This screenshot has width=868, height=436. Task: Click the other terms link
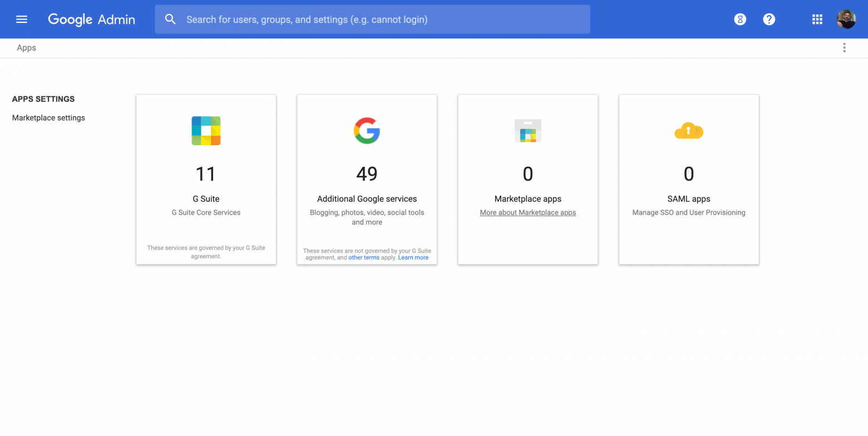(x=364, y=257)
